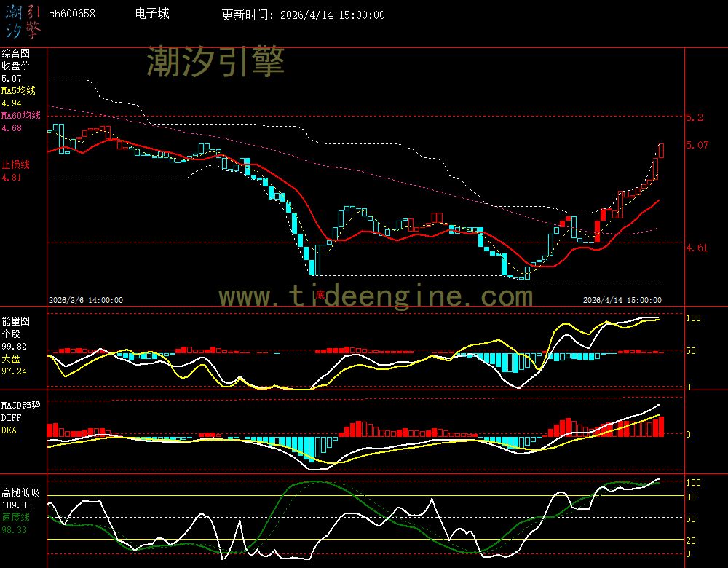
Task: Select the 能量图 panel label
Action: (15, 320)
